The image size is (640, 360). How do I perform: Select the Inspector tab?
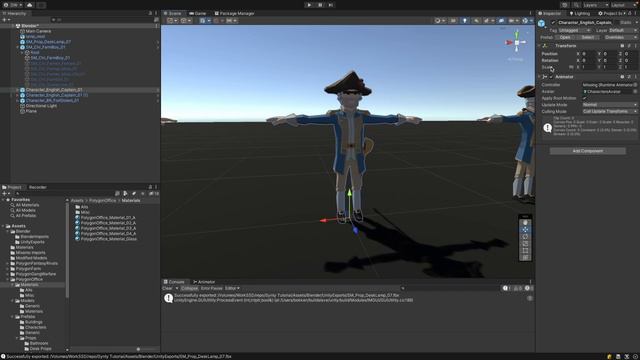coord(549,13)
